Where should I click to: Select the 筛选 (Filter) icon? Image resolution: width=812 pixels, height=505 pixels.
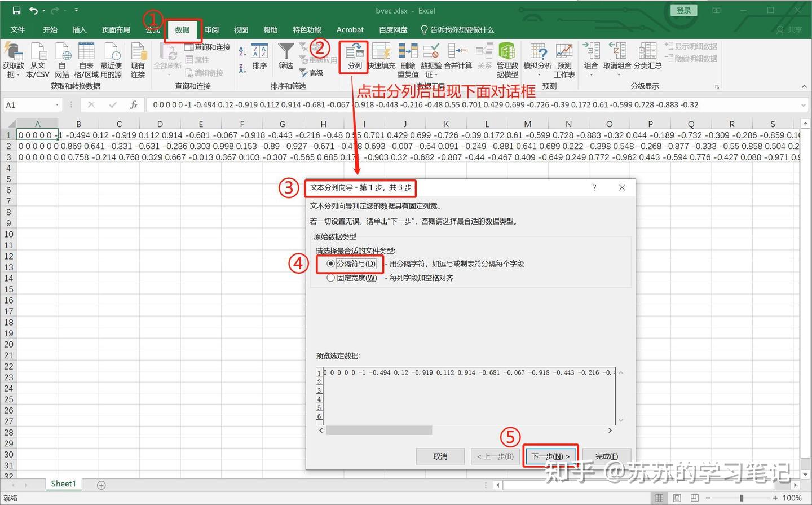(286, 57)
